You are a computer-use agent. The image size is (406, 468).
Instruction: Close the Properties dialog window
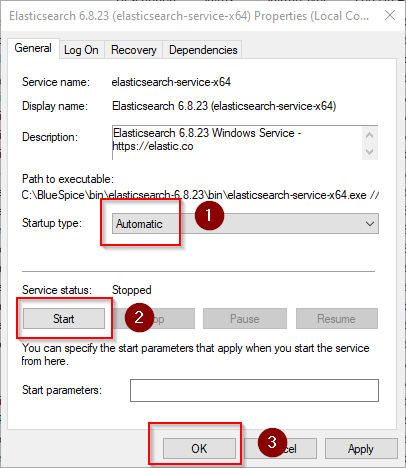click(x=390, y=15)
